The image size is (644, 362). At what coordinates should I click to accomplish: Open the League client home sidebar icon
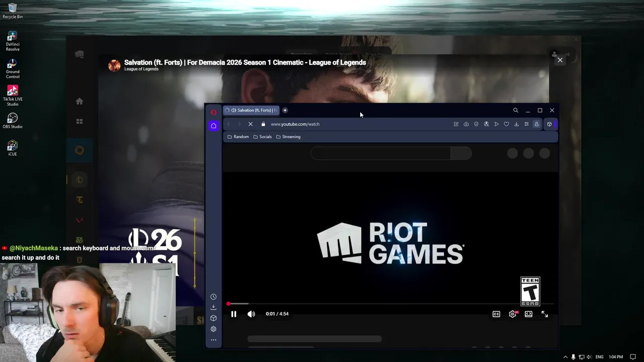79,102
